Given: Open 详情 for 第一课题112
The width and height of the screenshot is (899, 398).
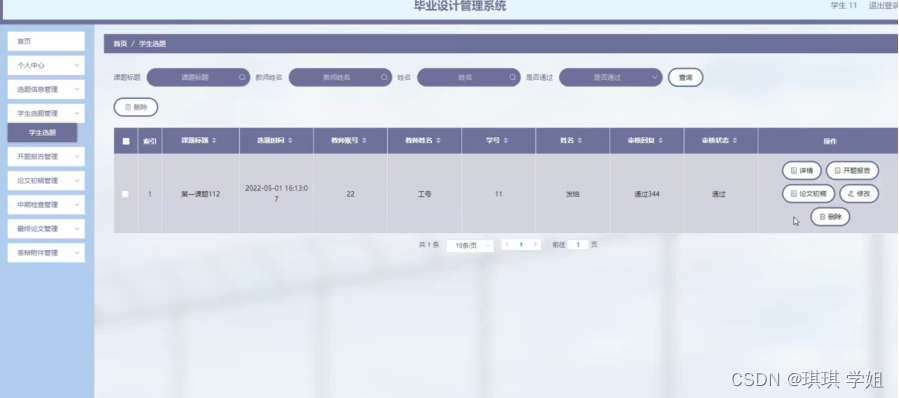Looking at the screenshot, I should click(x=802, y=170).
